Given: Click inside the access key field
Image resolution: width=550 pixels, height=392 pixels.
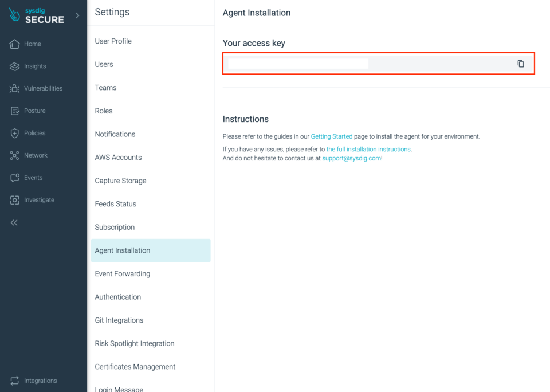Looking at the screenshot, I should point(369,64).
